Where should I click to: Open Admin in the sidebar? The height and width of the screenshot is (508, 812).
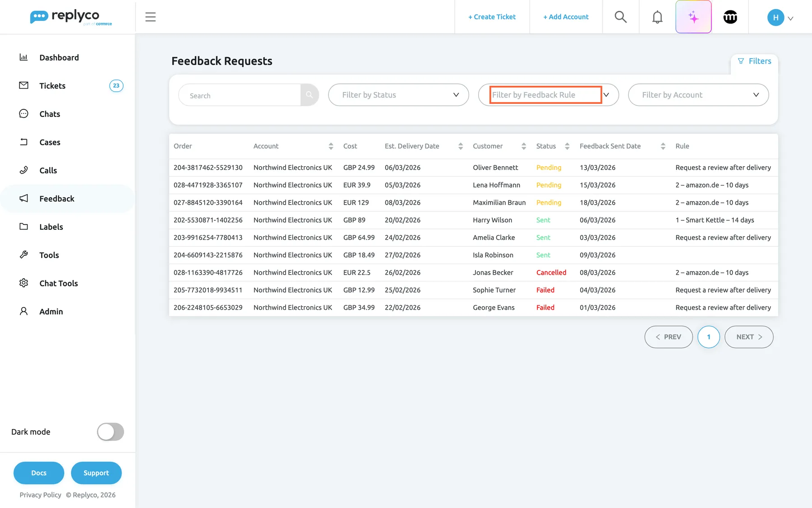pyautogui.click(x=68, y=312)
